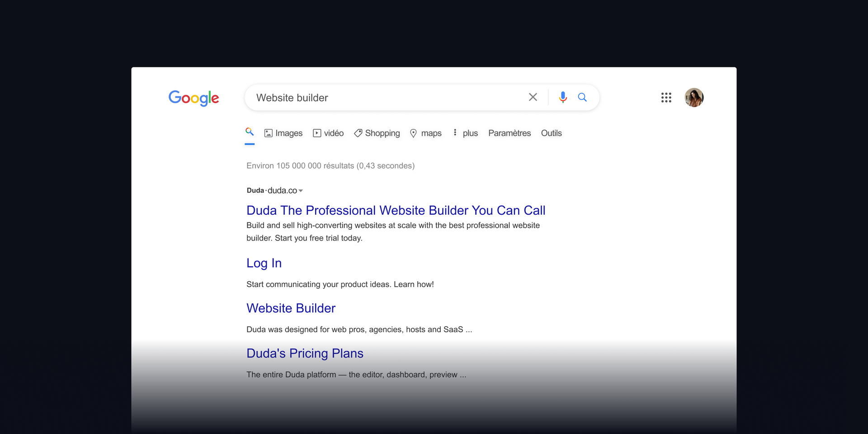The width and height of the screenshot is (868, 434).
Task: Switch to the maps tab
Action: [x=425, y=133]
